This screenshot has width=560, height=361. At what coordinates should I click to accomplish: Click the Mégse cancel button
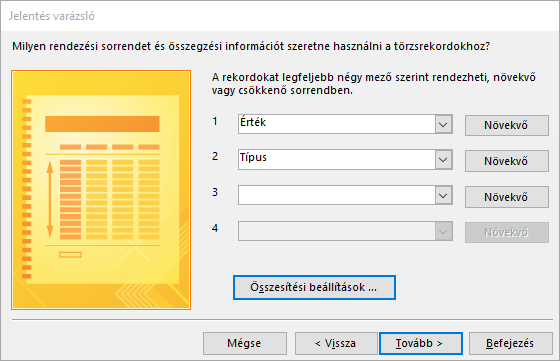tap(245, 344)
